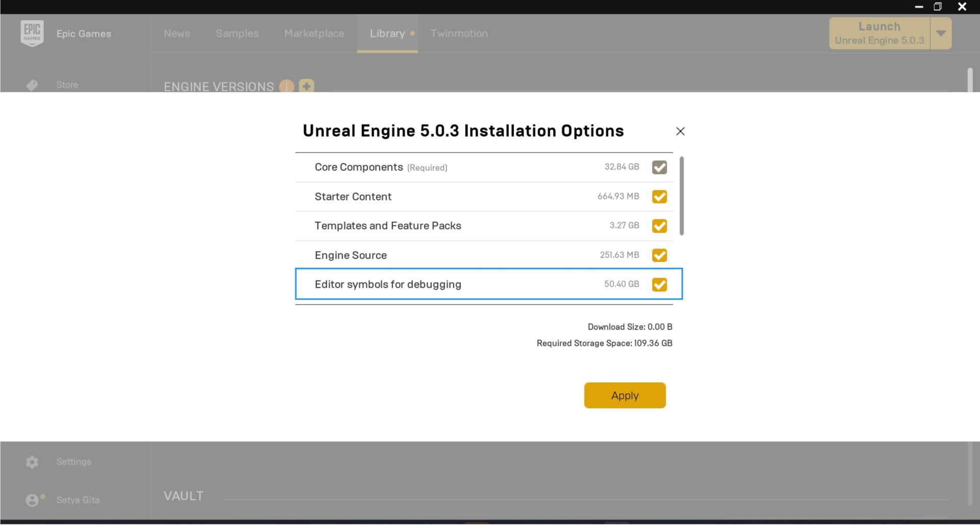Open the Marketplace tab
Image resolution: width=980 pixels, height=525 pixels.
(x=314, y=33)
